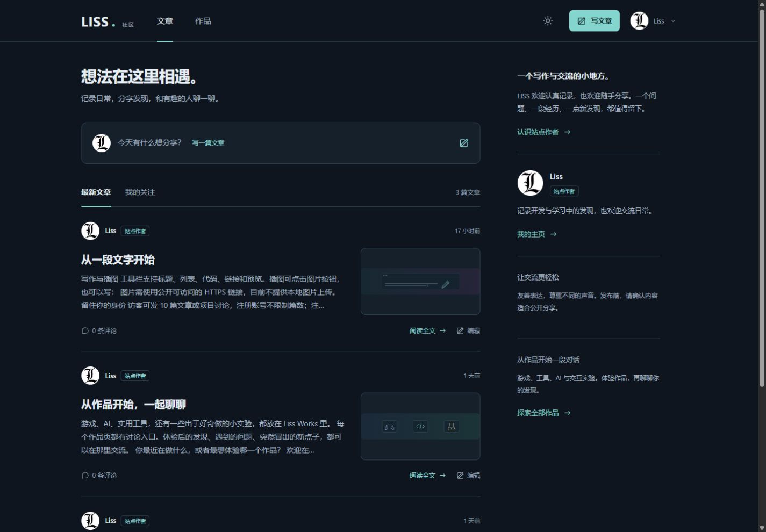Click the avatar in the share box

tap(102, 143)
